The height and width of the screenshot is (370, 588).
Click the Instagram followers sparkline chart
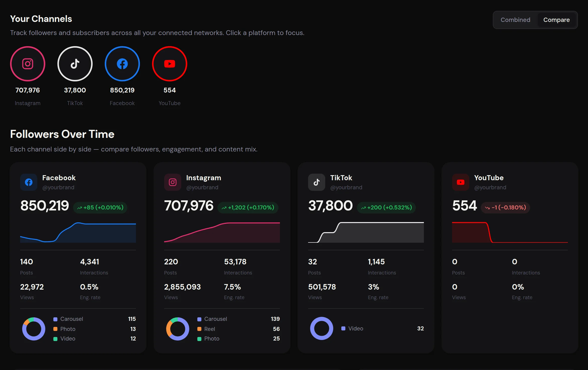point(222,232)
